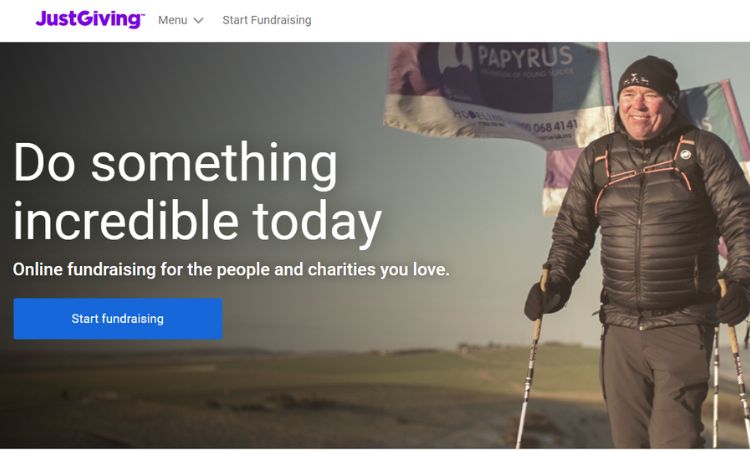Open the Menu navigation item
This screenshot has width=750, height=450.
(180, 20)
